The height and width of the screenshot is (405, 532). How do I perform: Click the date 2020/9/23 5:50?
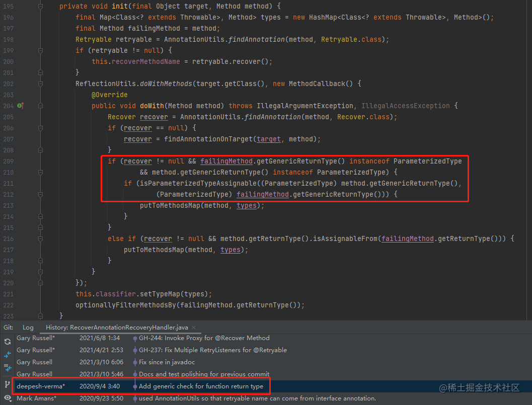101,398
